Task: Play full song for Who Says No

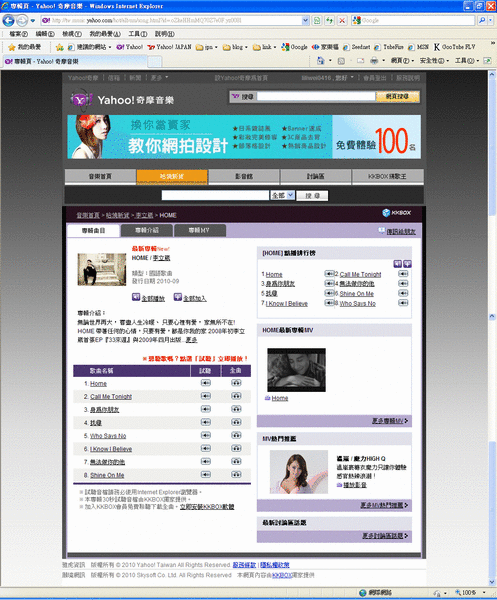Action: tap(236, 435)
